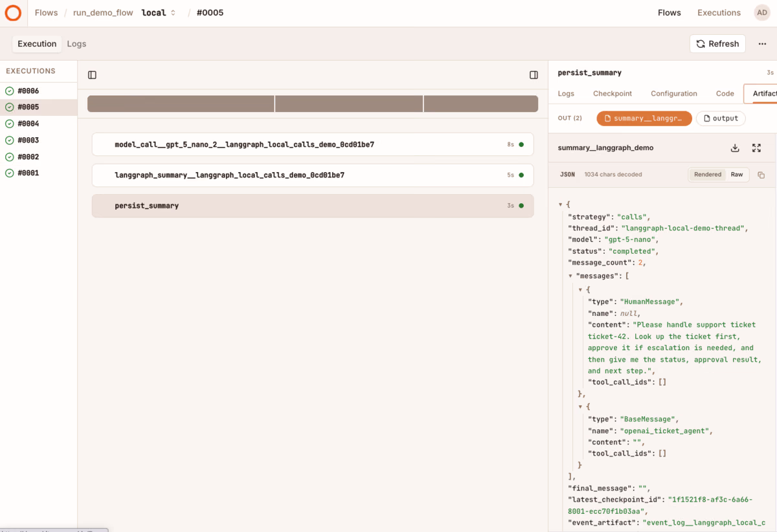Open the local environment dropdown
The width and height of the screenshot is (777, 532).
(x=159, y=13)
